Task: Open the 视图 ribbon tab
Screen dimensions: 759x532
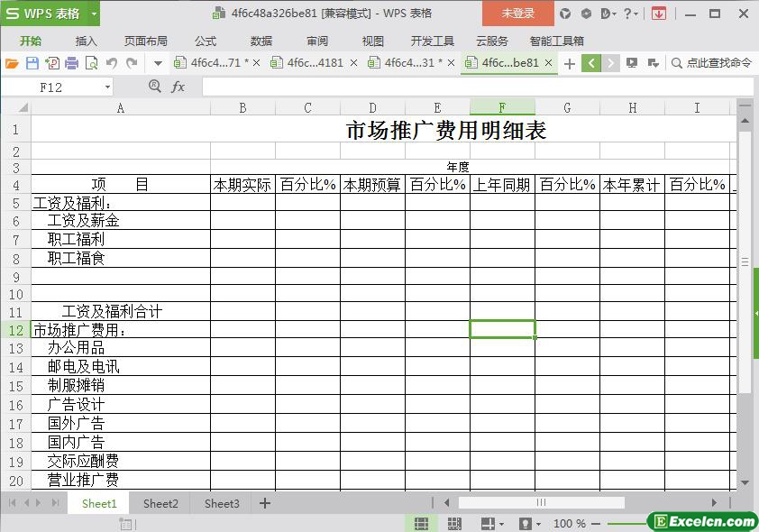Action: (372, 41)
